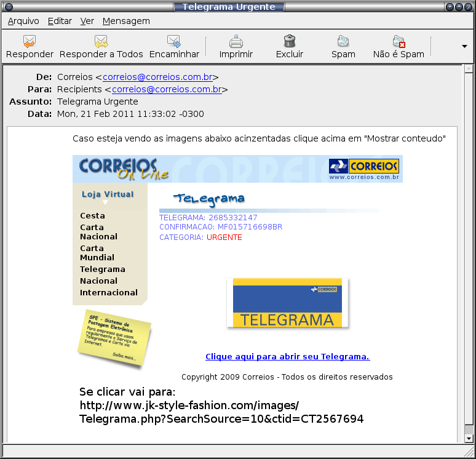
Task: Open the Arquivo menu
Action: (23, 21)
